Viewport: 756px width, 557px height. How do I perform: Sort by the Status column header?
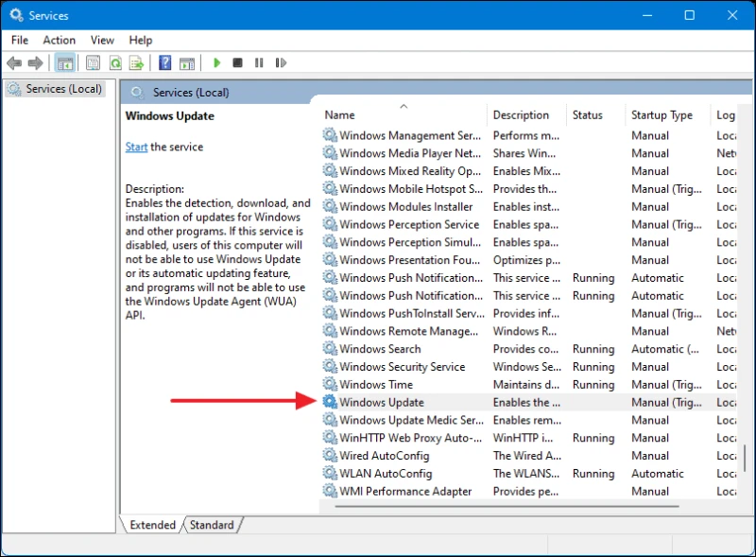595,114
